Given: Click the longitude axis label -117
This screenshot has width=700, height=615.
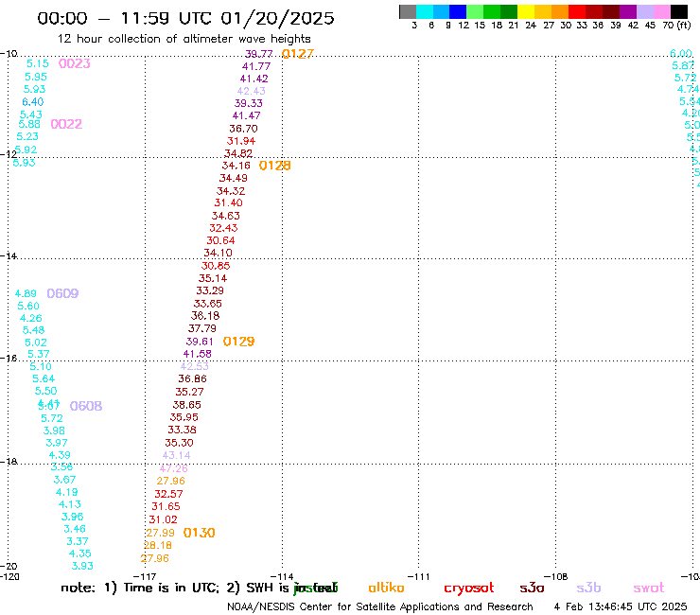Looking at the screenshot, I should pyautogui.click(x=145, y=576).
